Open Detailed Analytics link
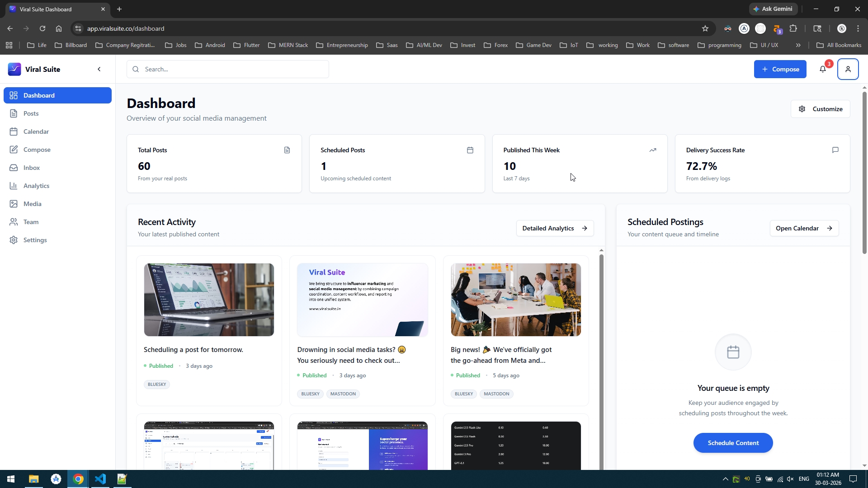868x488 pixels. pos(555,228)
